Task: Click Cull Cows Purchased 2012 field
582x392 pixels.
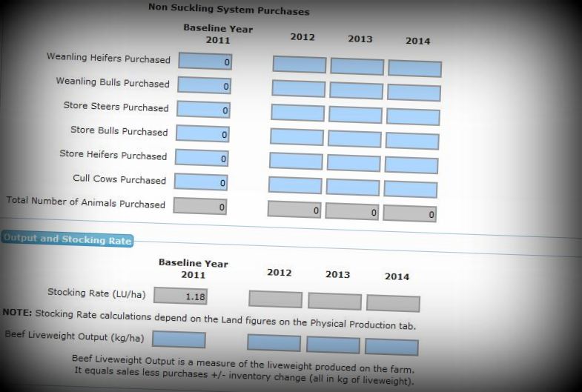Action: coord(294,185)
